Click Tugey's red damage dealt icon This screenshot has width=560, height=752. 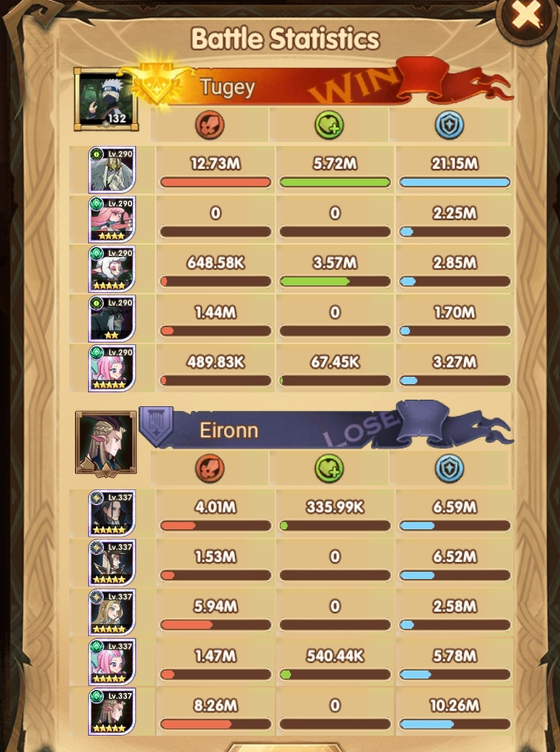[210, 125]
